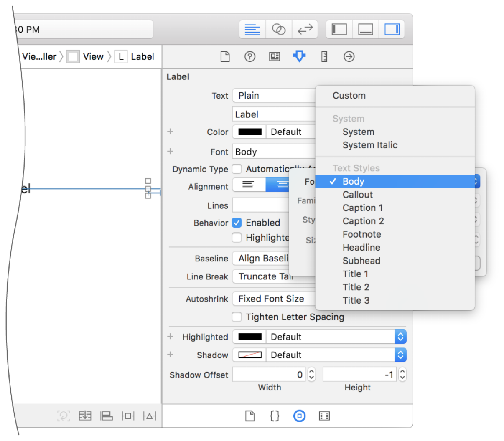504x441 pixels.
Task: Open the Align constraints button
Action: coord(106,416)
